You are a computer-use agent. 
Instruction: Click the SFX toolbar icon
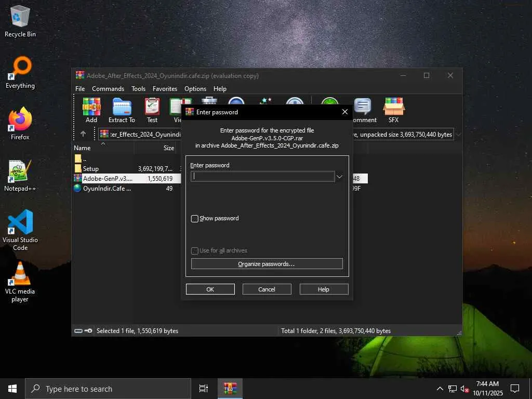394,110
